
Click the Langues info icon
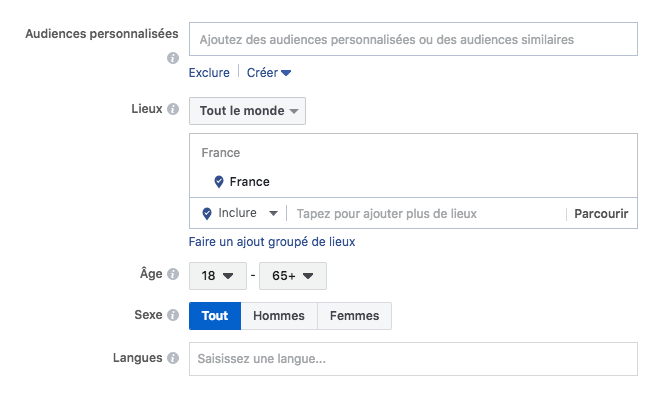pyautogui.click(x=173, y=358)
